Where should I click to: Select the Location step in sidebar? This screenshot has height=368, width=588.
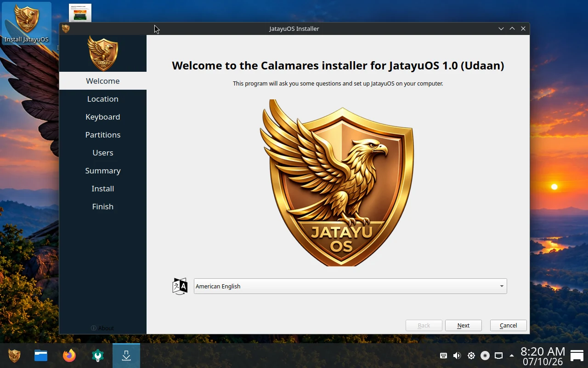tap(103, 99)
